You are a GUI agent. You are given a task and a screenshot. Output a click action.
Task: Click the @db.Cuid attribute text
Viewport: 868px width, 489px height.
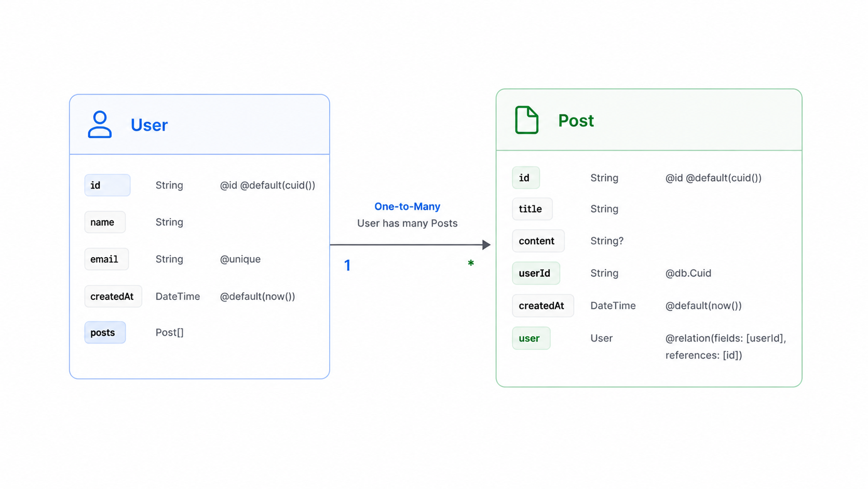coord(688,273)
